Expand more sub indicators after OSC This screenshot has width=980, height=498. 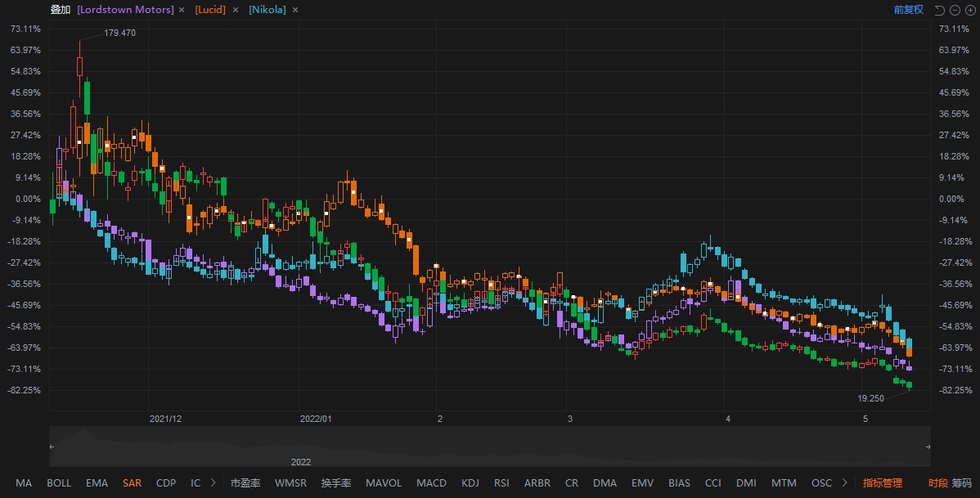click(x=844, y=483)
